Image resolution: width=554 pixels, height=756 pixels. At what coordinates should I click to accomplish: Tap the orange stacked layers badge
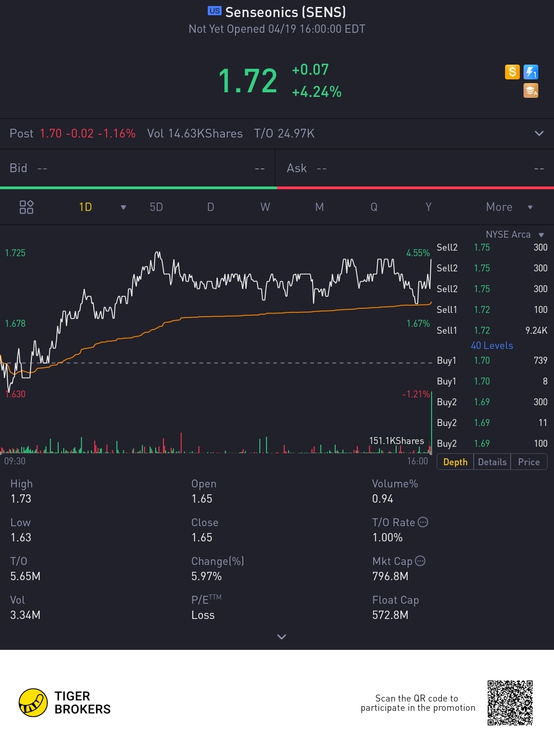(x=531, y=91)
